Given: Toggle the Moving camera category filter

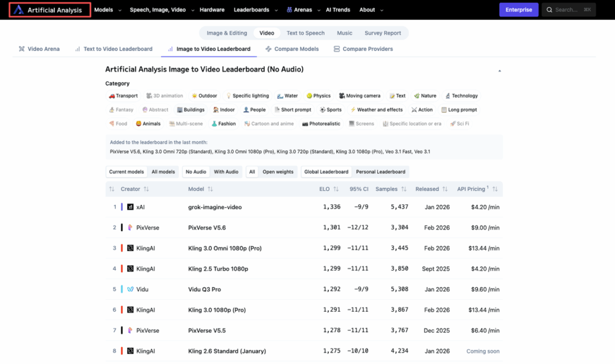Looking at the screenshot, I should pos(360,96).
